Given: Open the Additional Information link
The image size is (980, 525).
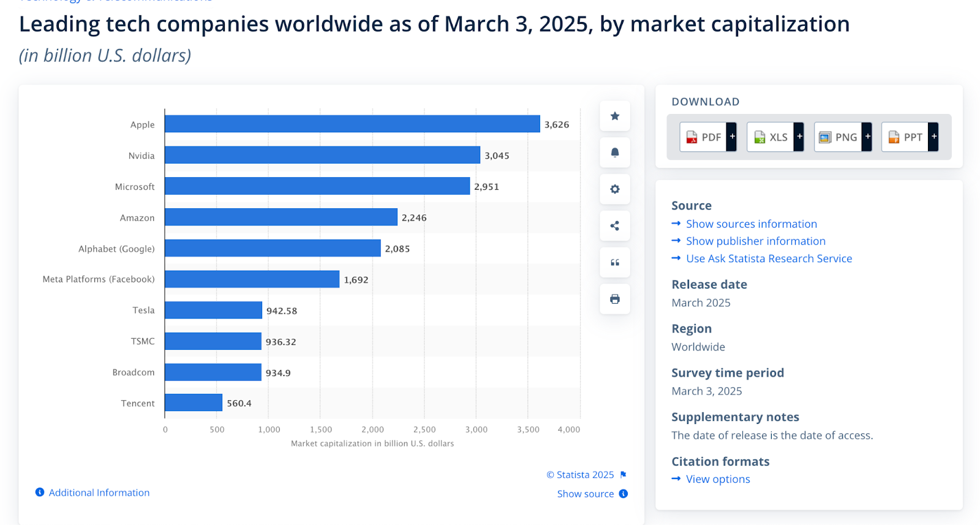Looking at the screenshot, I should click(x=99, y=493).
